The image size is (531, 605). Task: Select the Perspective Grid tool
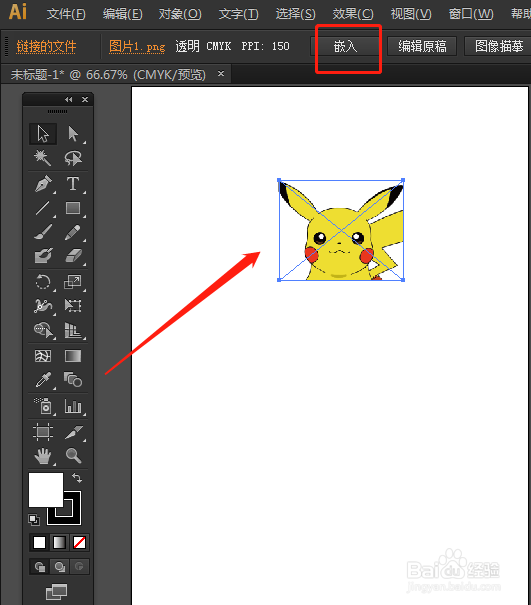[73, 330]
